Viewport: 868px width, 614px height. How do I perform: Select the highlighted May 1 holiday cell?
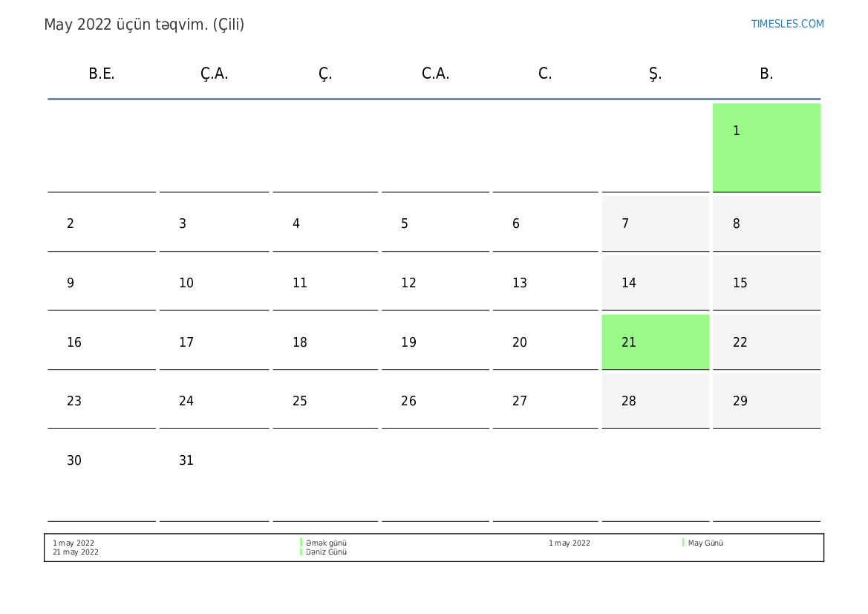(x=766, y=147)
